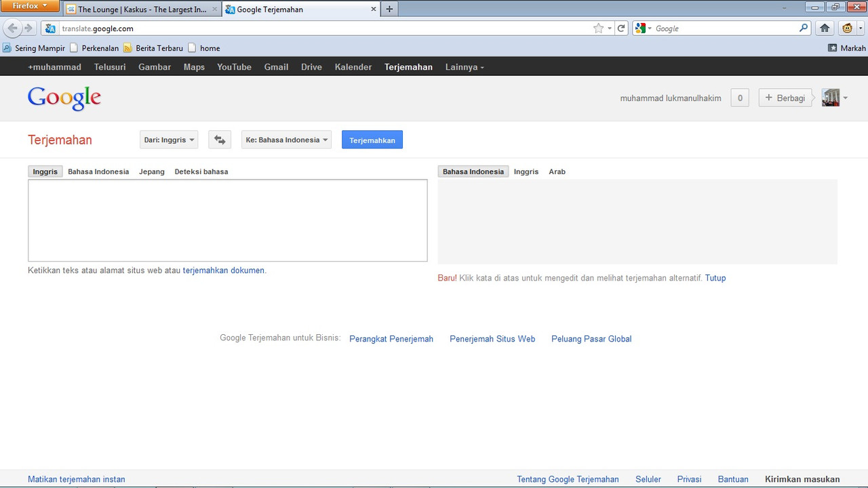Click the blue Terjemahkan button
The width and height of the screenshot is (868, 488).
tap(372, 140)
